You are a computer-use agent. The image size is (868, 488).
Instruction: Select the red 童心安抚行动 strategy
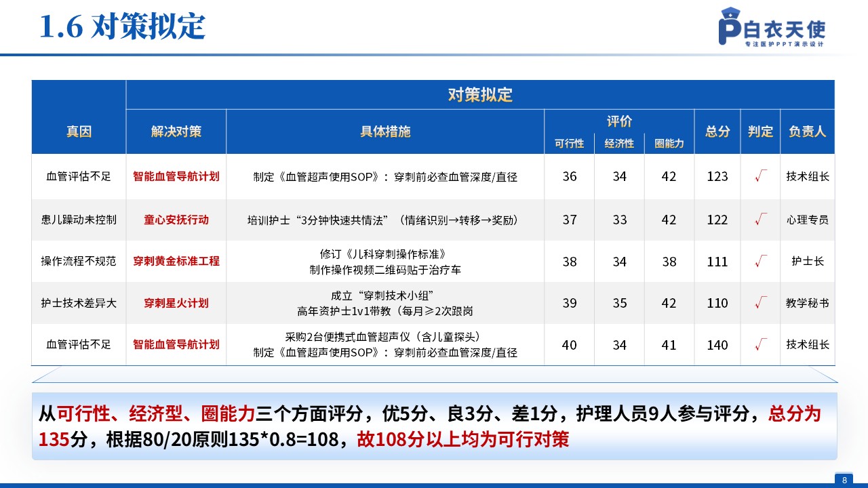(176, 220)
